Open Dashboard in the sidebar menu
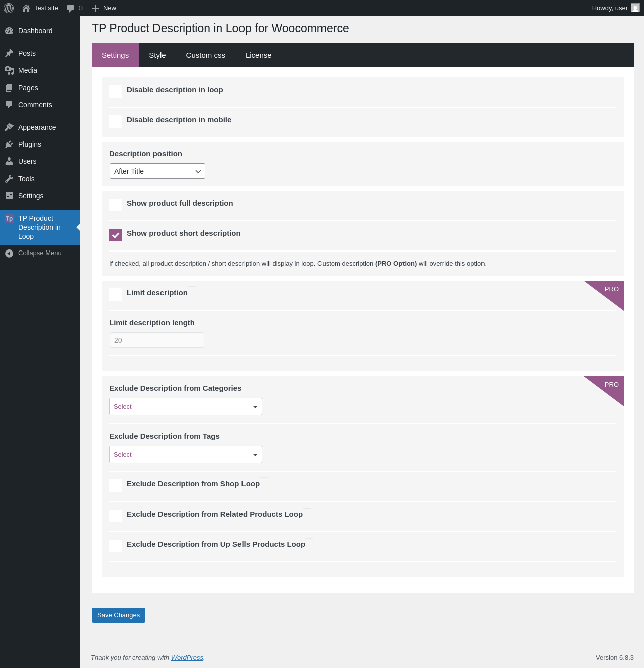Image resolution: width=644 pixels, height=668 pixels. (40, 31)
